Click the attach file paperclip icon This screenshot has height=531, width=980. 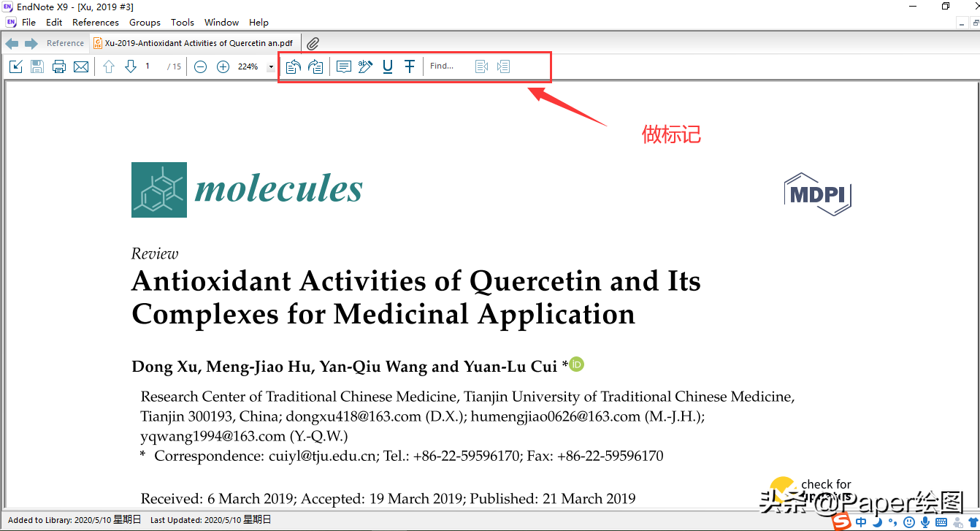coord(313,44)
